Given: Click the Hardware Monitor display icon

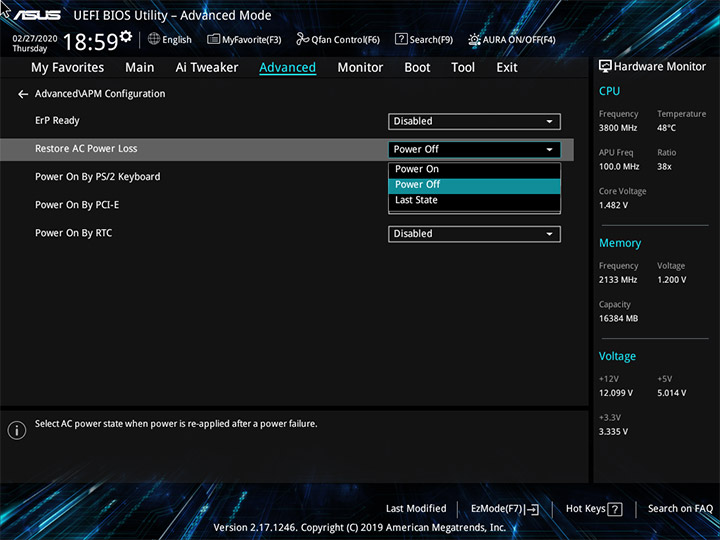Looking at the screenshot, I should point(605,66).
